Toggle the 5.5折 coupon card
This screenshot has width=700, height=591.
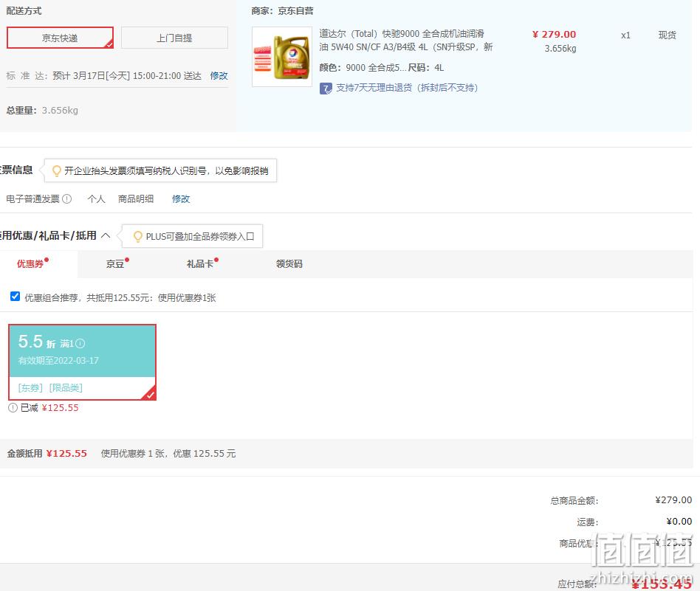pos(83,362)
